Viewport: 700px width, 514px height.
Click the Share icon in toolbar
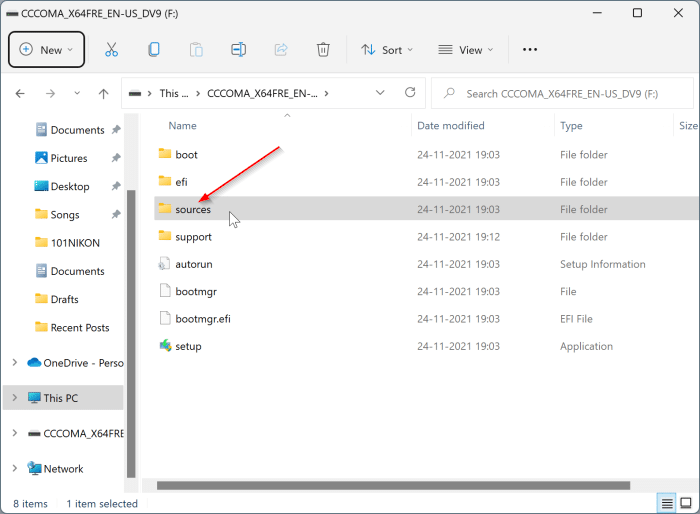tap(281, 50)
